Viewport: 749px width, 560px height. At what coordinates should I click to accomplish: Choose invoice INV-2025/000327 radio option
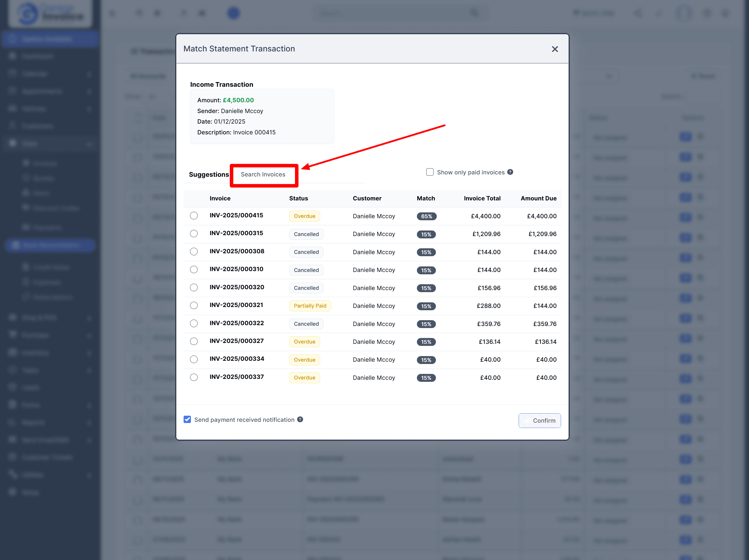coord(194,341)
